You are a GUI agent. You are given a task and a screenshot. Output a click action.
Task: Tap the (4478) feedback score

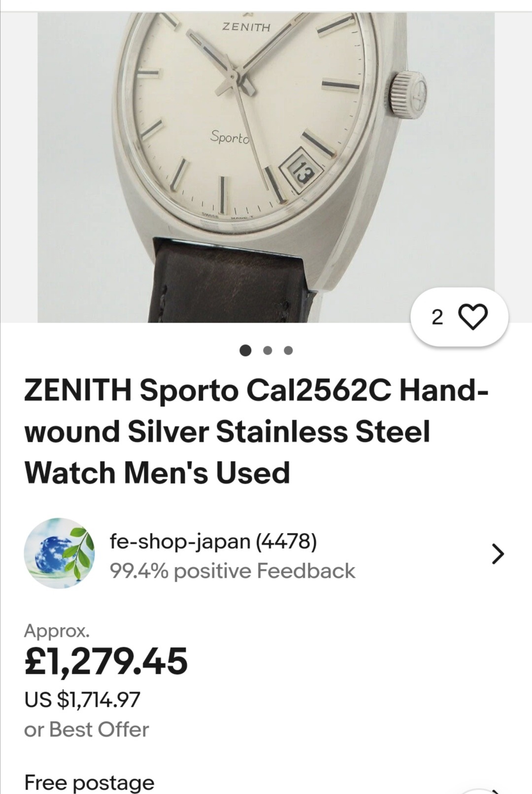(286, 541)
